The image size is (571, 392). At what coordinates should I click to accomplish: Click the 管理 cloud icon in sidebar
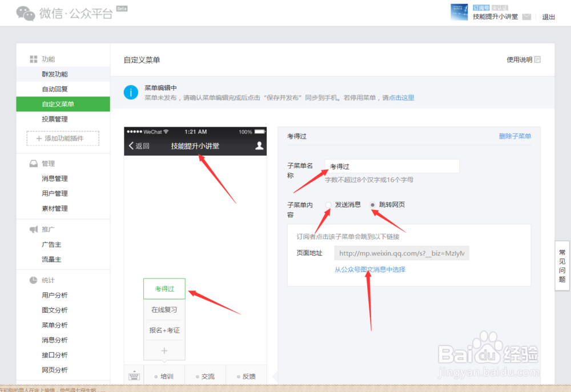(x=34, y=163)
